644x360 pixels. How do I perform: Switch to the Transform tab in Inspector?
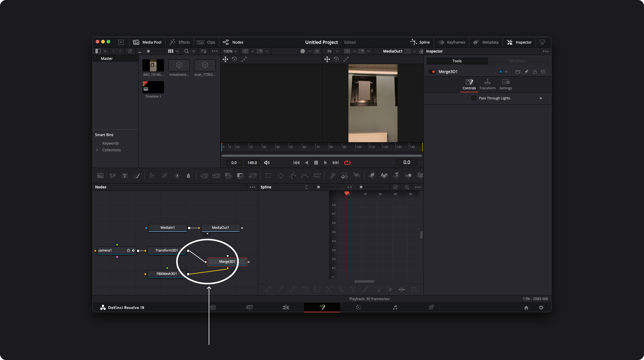(487, 84)
